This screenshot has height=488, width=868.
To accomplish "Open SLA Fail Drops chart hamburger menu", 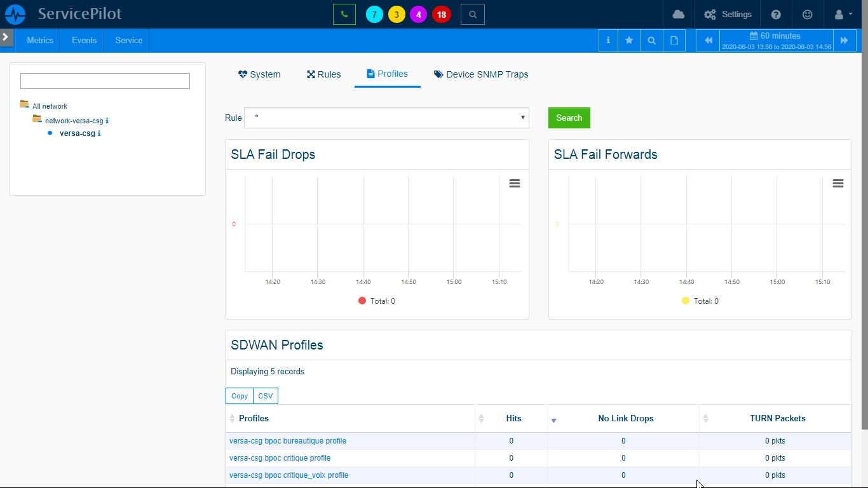I will coord(515,184).
